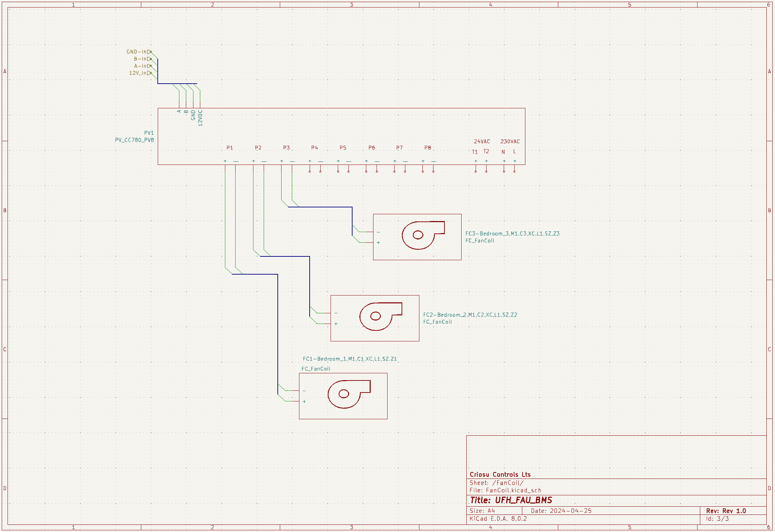Click the P8 port label on controller

tap(428, 148)
